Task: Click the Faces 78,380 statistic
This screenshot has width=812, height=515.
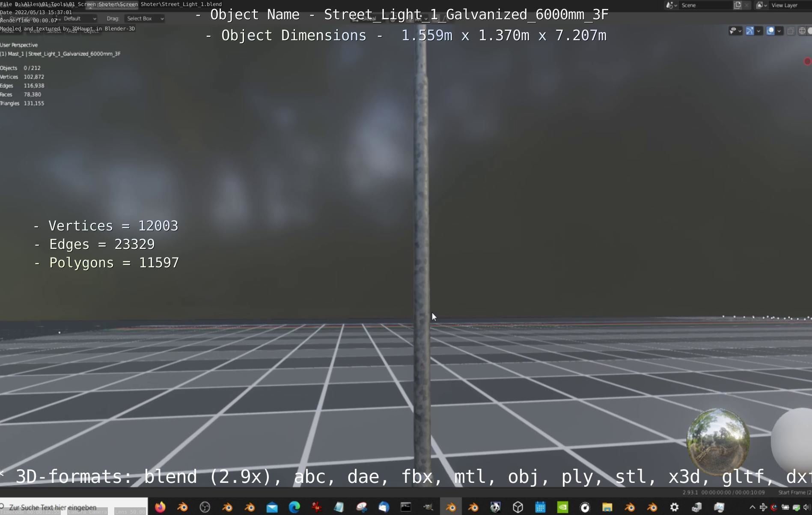Action: (21, 95)
